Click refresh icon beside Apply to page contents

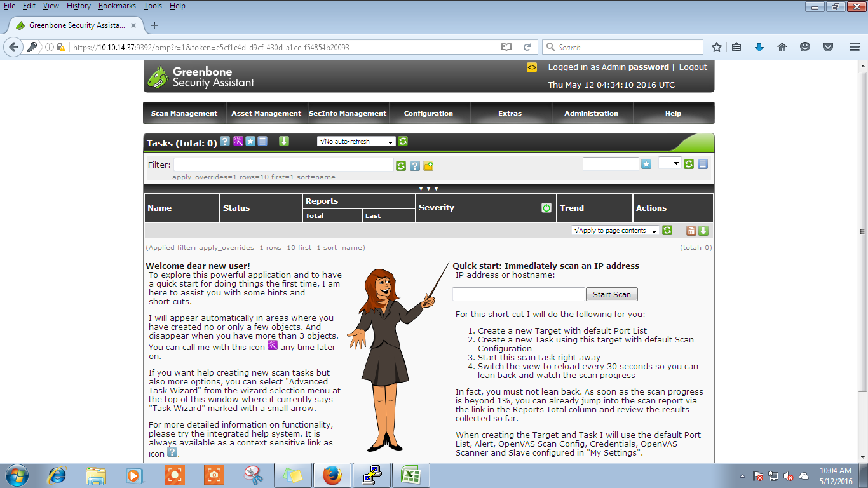click(667, 230)
